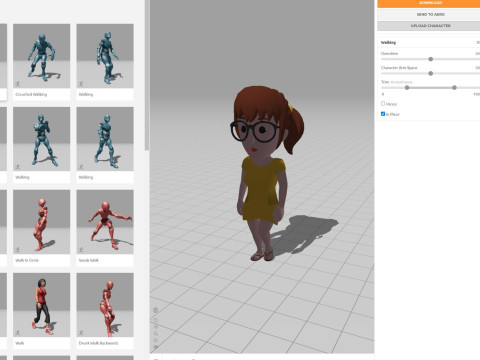Image resolution: width=480 pixels, height=360 pixels.
Task: Select the Walking thumbnail beside Crouched Walking
Action: click(105, 56)
